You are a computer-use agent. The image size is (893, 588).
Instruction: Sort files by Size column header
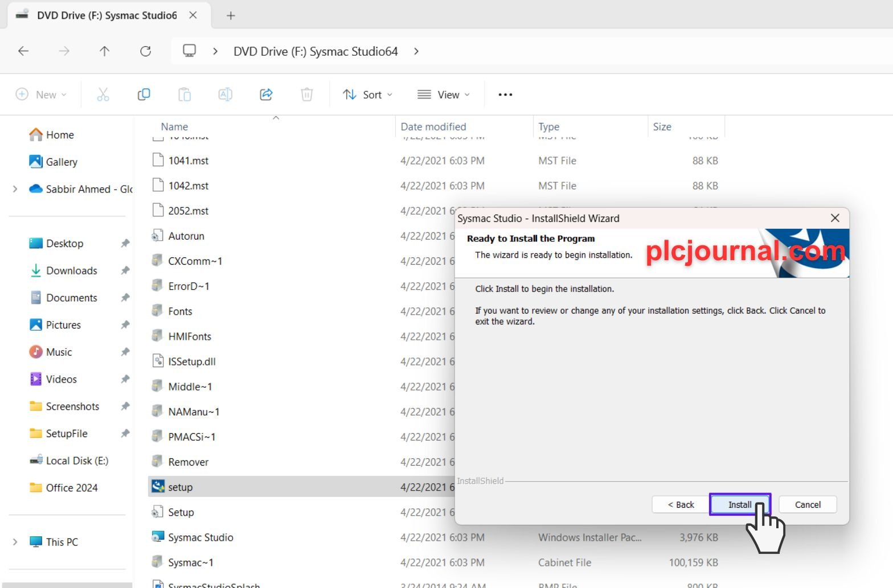662,126
